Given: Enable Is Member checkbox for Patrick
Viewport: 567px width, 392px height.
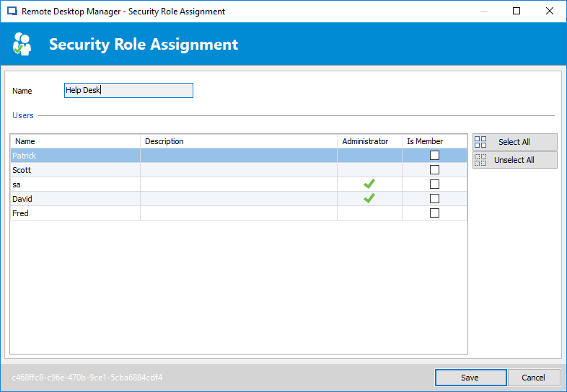Looking at the screenshot, I should point(434,156).
